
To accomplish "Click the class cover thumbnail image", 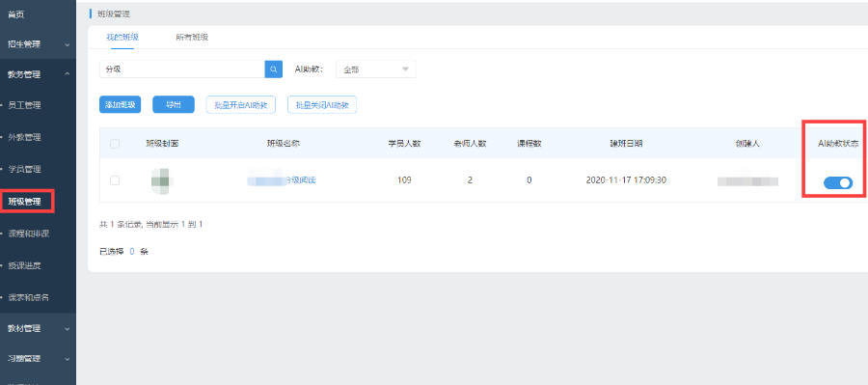I will [162, 180].
